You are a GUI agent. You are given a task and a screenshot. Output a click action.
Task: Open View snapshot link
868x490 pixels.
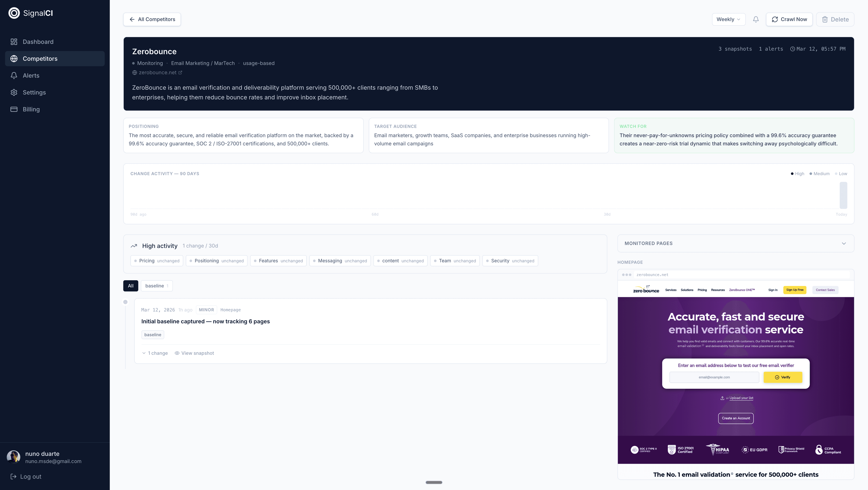pos(194,353)
